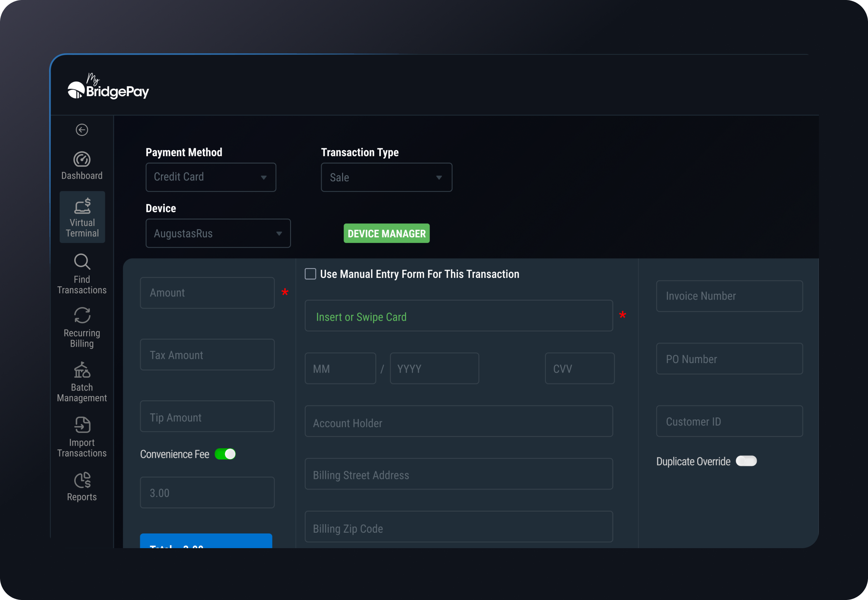Click the Transaction Type heading
The width and height of the screenshot is (868, 600).
coord(360,152)
